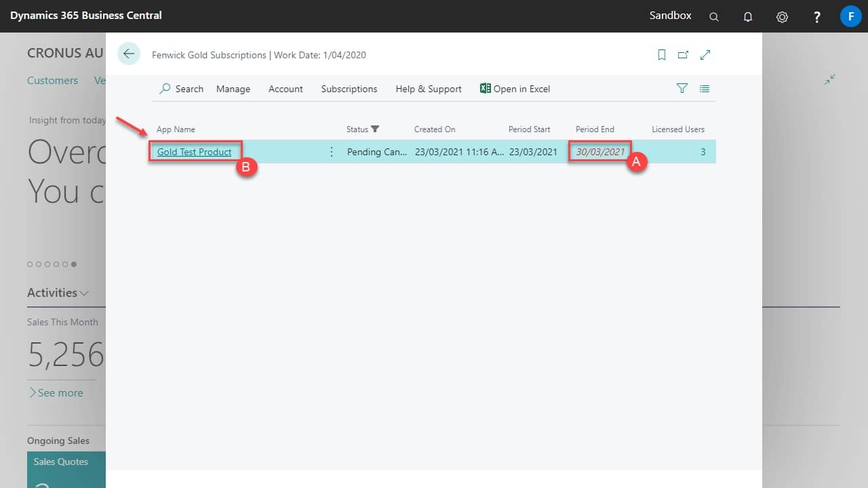Click See more in the background page
Screen dimensions: 868x488
click(56, 392)
